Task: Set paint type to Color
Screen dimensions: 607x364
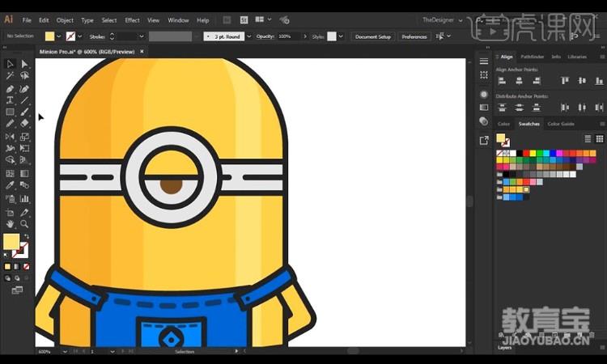Action: pyautogui.click(x=7, y=266)
